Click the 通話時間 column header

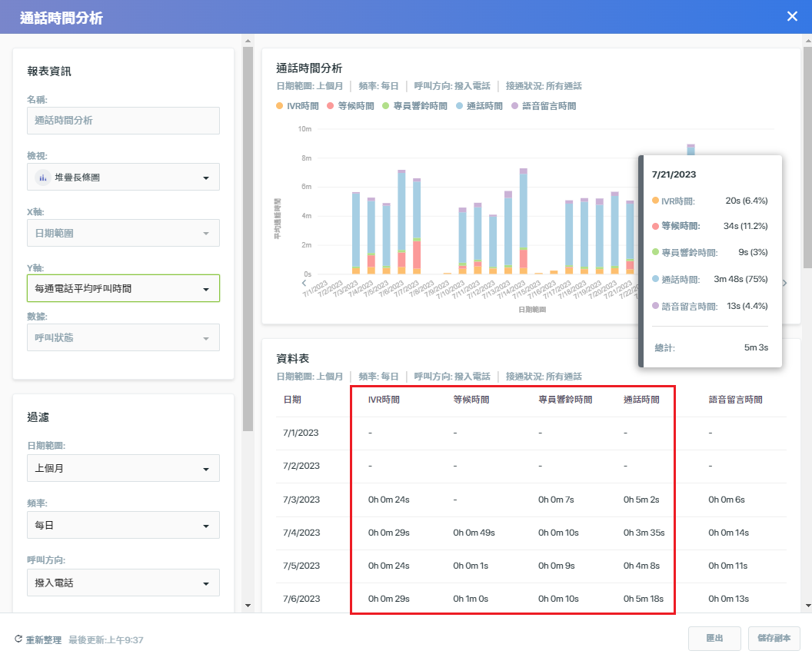tap(641, 400)
